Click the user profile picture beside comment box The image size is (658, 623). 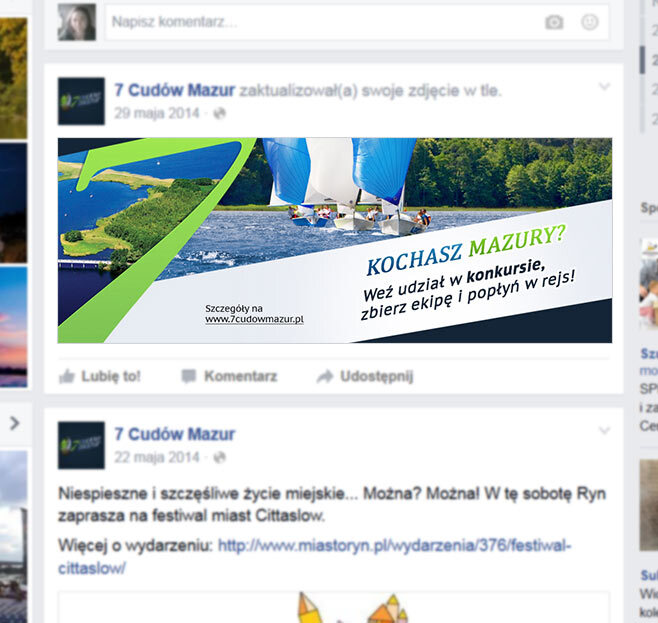[x=77, y=22]
